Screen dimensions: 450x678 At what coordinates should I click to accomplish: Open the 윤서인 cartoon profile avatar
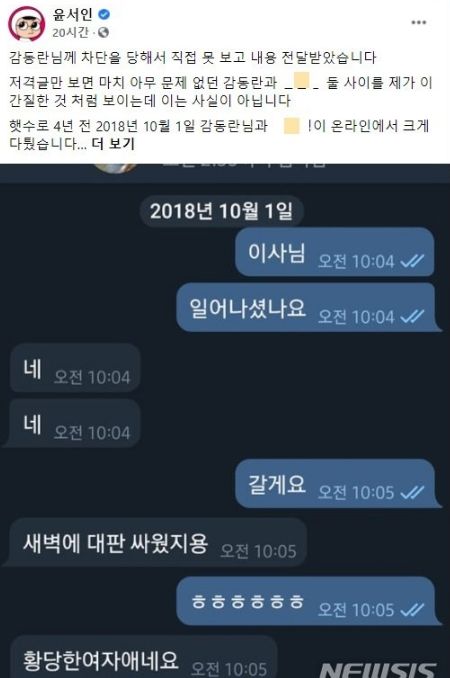(x=26, y=23)
